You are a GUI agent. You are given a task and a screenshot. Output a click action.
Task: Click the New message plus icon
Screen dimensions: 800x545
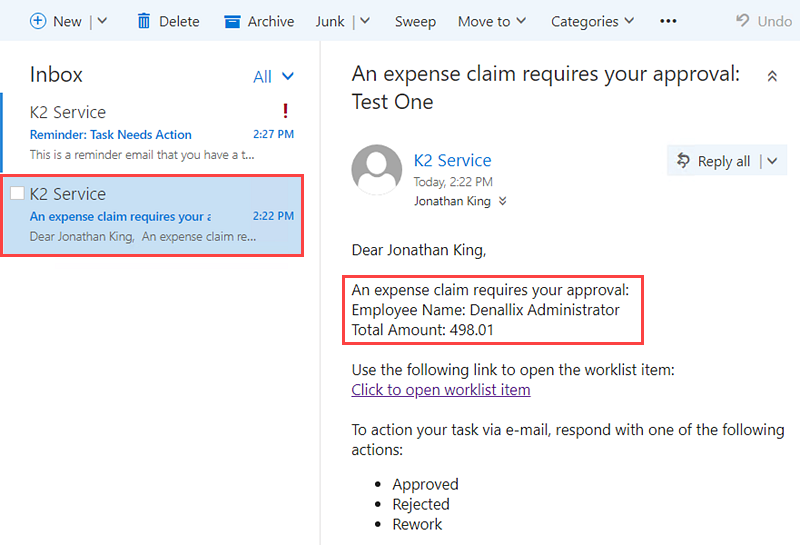point(38,21)
